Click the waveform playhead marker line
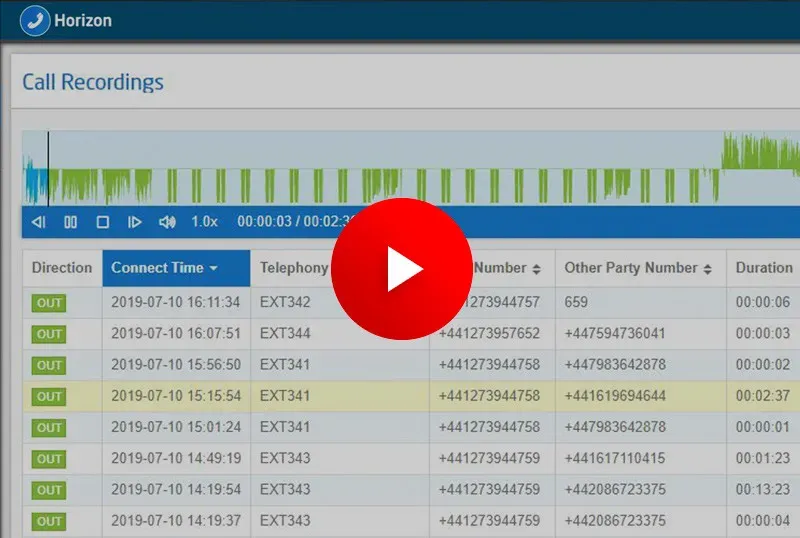Viewport: 800px width, 538px height. pyautogui.click(x=48, y=168)
